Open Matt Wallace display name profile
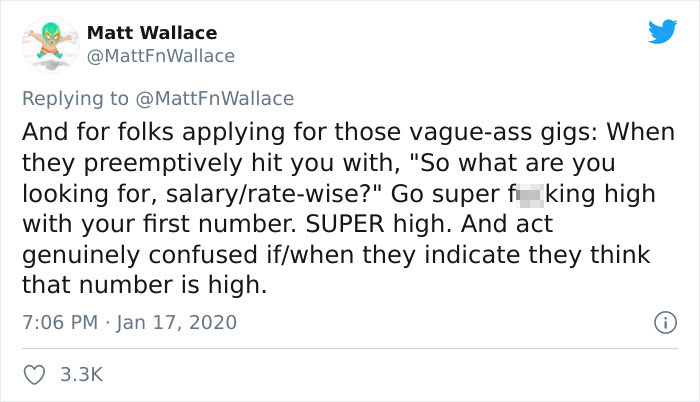Image resolution: width=700 pixels, height=402 pixels. pyautogui.click(x=152, y=33)
